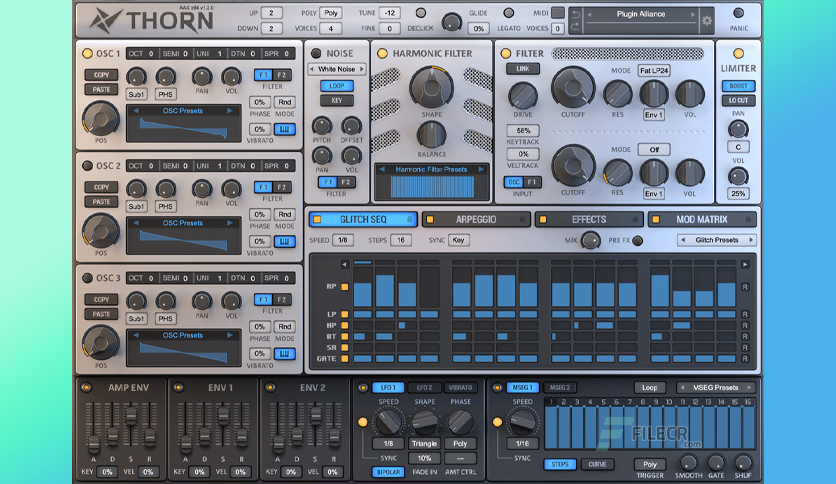836x484 pixels.
Task: Switch to the GLITCH SEQ tab
Action: coord(363,219)
